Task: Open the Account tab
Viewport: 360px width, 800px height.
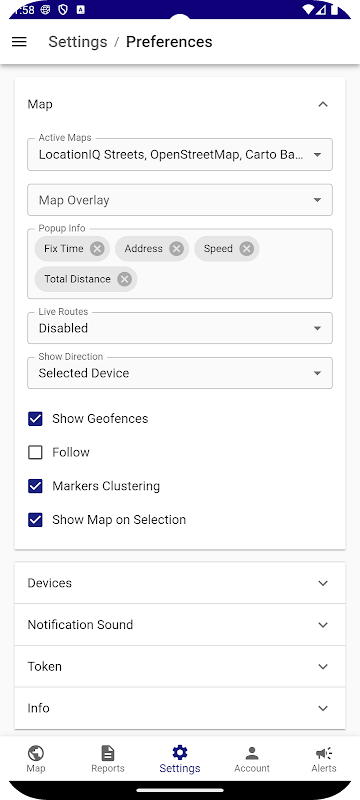Action: click(x=252, y=759)
